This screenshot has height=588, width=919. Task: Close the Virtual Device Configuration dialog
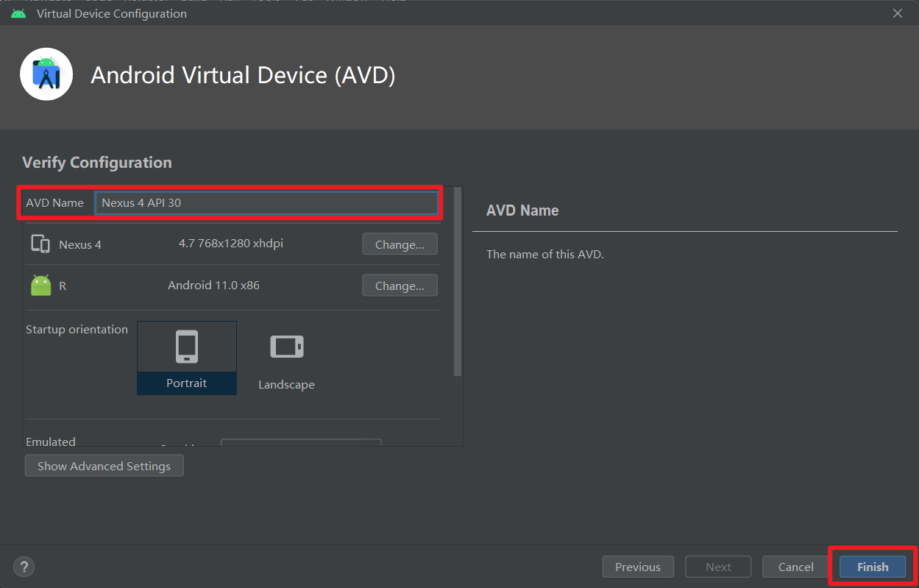coord(898,13)
